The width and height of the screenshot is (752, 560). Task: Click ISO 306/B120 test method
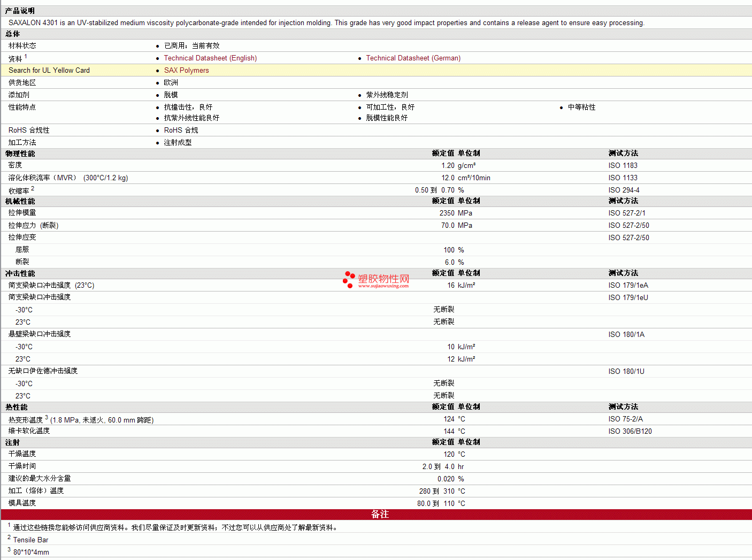pyautogui.click(x=630, y=432)
